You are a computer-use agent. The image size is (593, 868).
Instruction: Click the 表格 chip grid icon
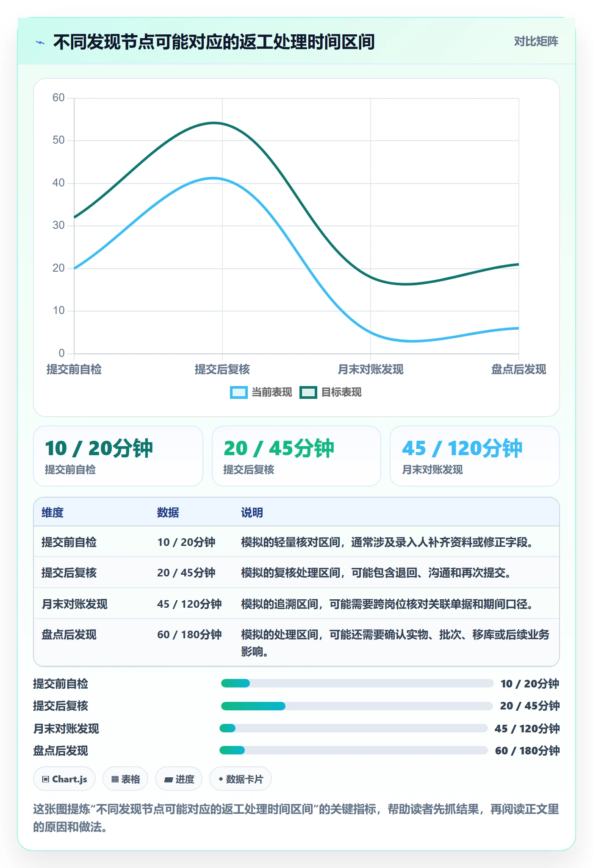coord(115,779)
